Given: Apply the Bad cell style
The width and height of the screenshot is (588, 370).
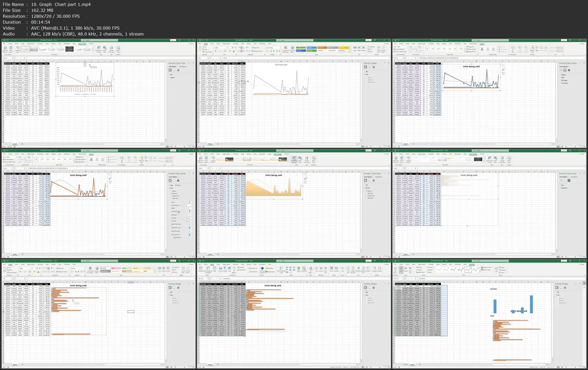Looking at the screenshot, I should 116,268.
